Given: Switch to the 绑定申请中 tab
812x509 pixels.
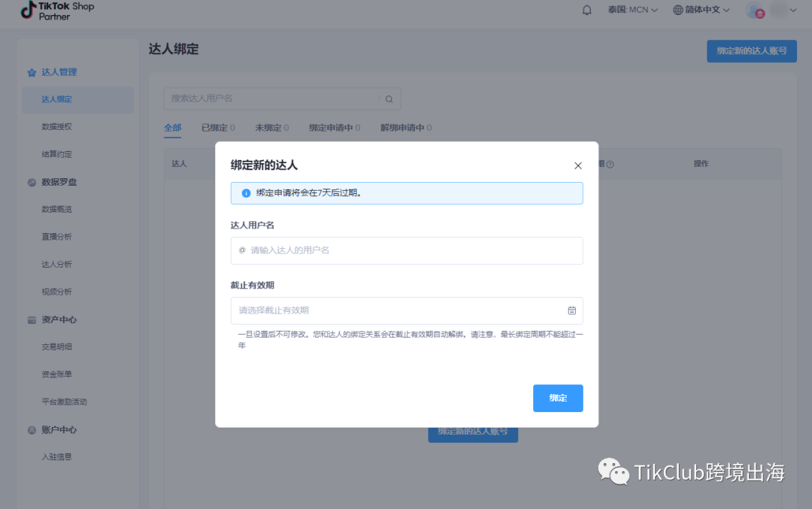Looking at the screenshot, I should 335,128.
